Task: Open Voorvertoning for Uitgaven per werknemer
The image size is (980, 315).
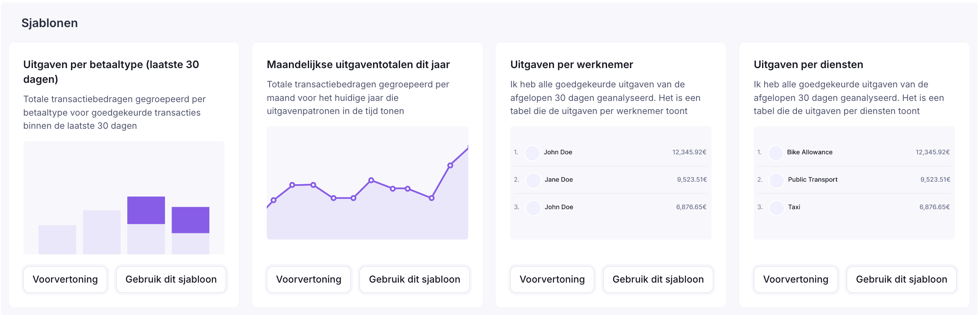Action: [x=552, y=279]
